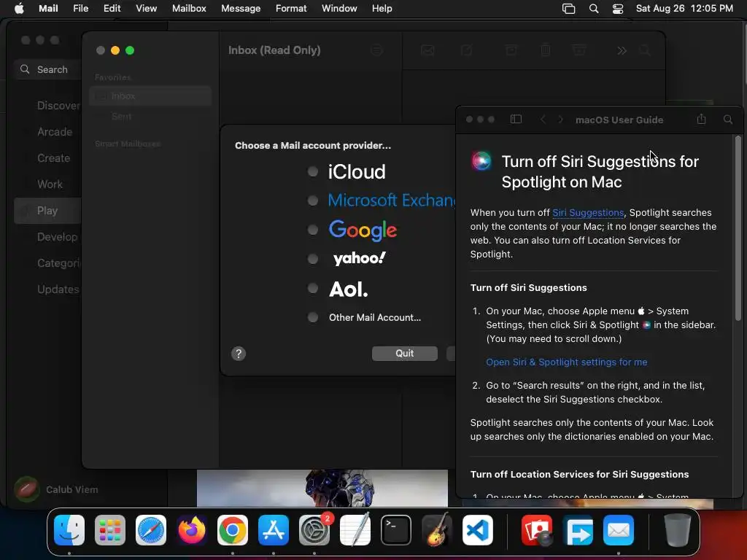This screenshot has width=747, height=560.
Task: Open Visual Studio Code from the Dock
Action: (478, 530)
